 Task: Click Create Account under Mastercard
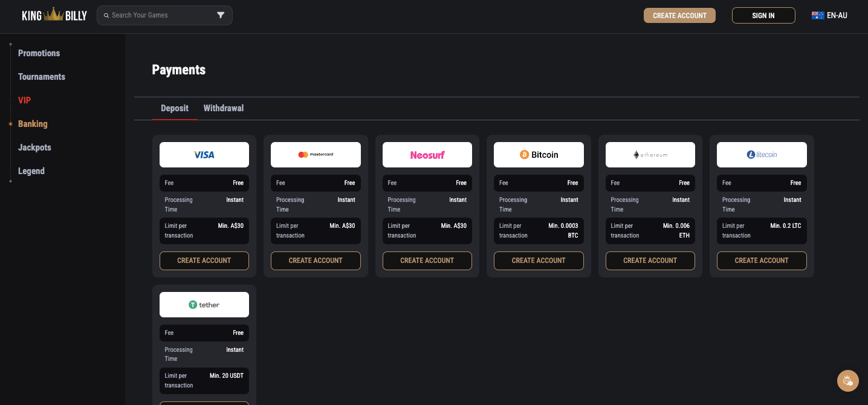[316, 261]
